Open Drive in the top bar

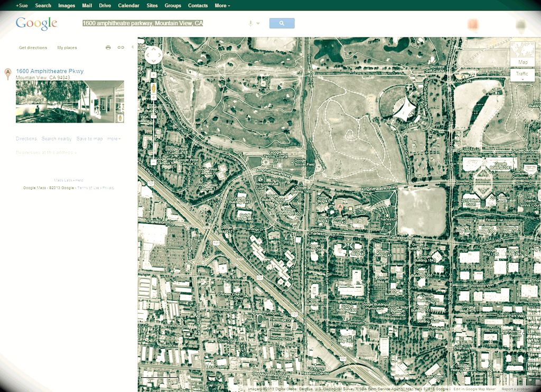coord(105,5)
